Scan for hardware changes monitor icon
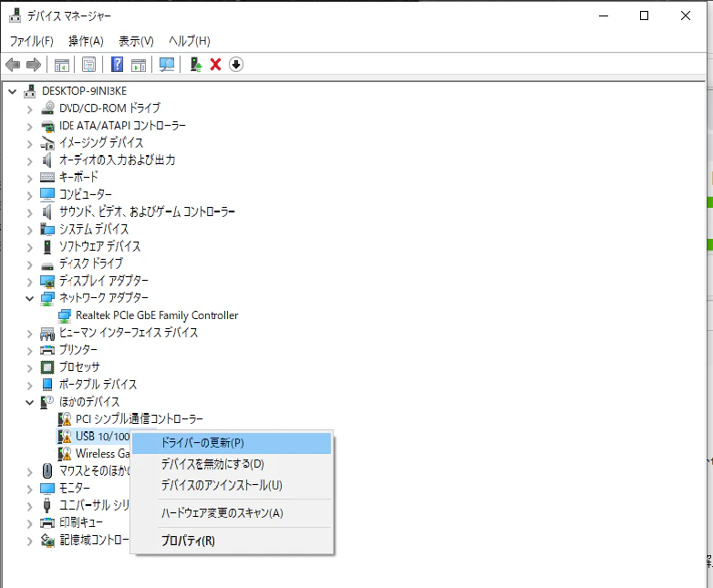This screenshot has width=713, height=588. click(x=167, y=65)
